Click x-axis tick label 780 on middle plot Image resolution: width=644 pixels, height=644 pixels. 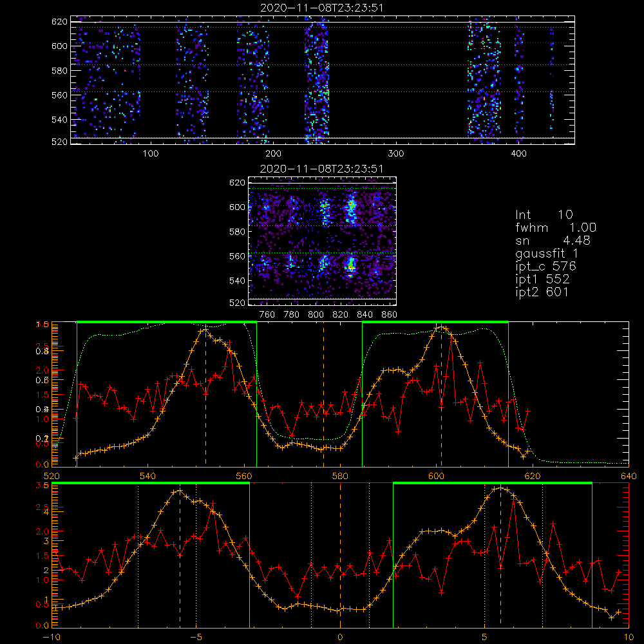[x=292, y=315]
